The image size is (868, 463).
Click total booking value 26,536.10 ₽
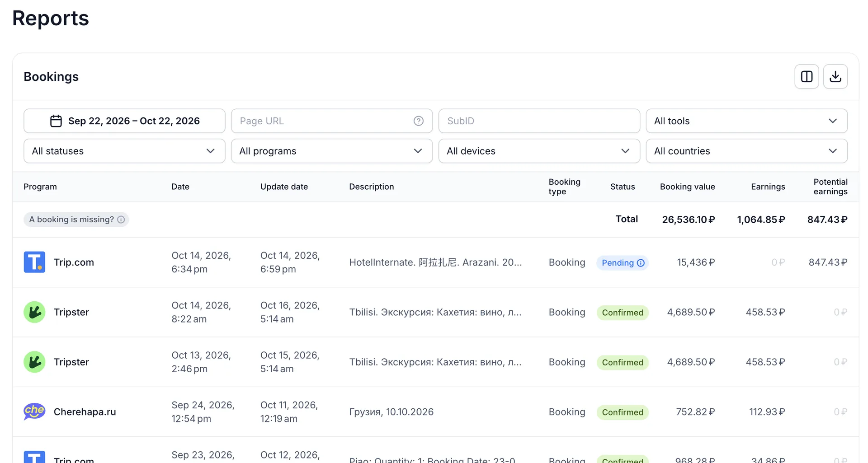tap(688, 220)
